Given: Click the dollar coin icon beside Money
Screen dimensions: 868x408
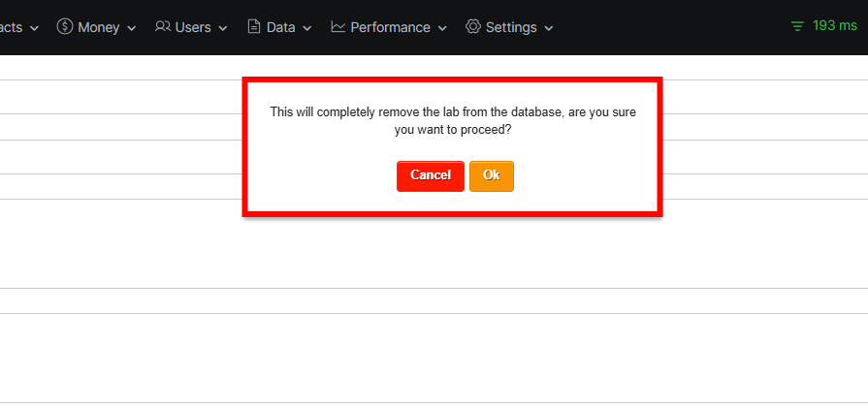Looking at the screenshot, I should 65,27.
